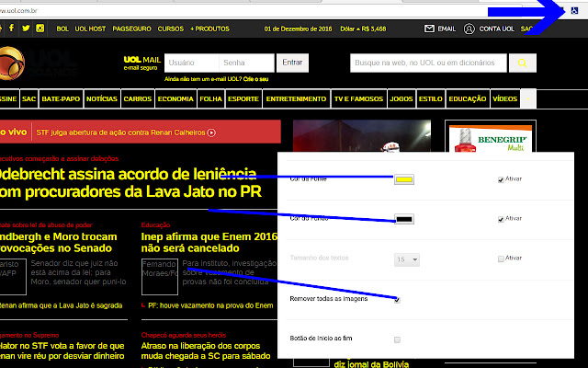This screenshot has width=588, height=368.
Task: Enable Ativar checkbox for Tamanho dos textos
Action: coord(501,259)
